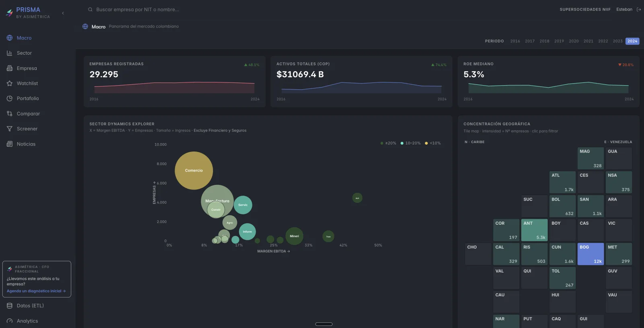644x328 pixels.
Task: Filter by the BOG tile
Action: click(590, 254)
